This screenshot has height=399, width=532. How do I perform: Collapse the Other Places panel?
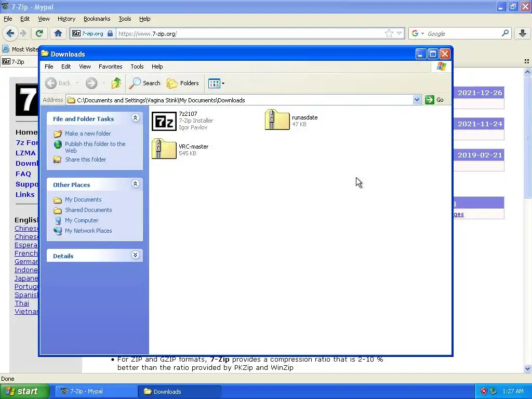(x=135, y=184)
